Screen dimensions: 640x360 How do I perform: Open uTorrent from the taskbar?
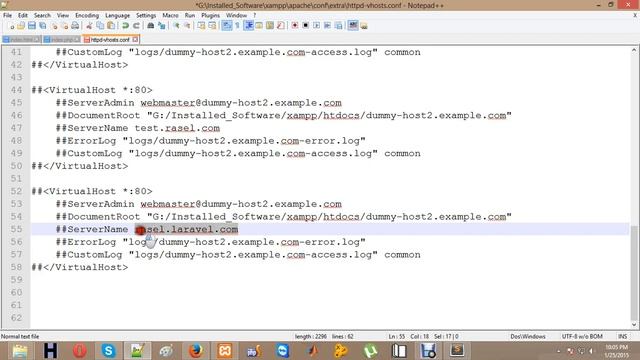pos(370,351)
